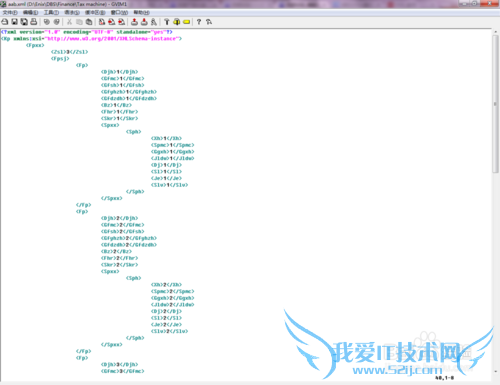Copy selection to clipboard icon
The height and width of the screenshot is (385, 500).
pos(79,22)
